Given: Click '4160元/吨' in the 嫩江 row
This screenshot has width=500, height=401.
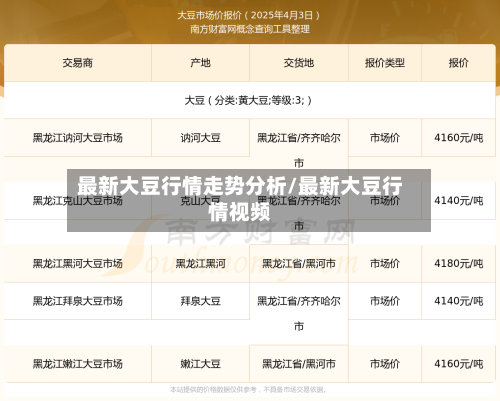Looking at the screenshot, I should (458, 364).
